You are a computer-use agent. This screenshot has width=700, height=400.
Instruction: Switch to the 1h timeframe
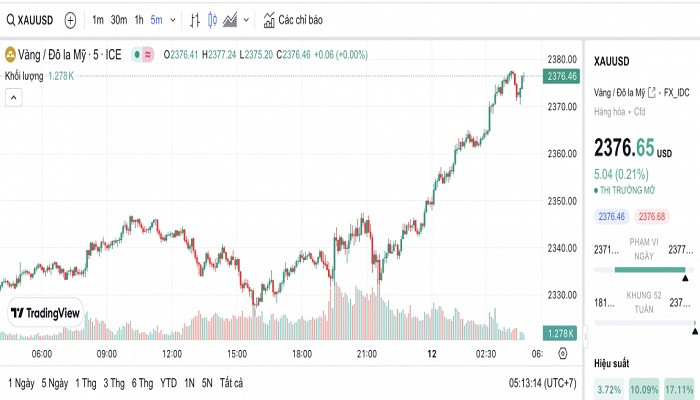pos(139,20)
